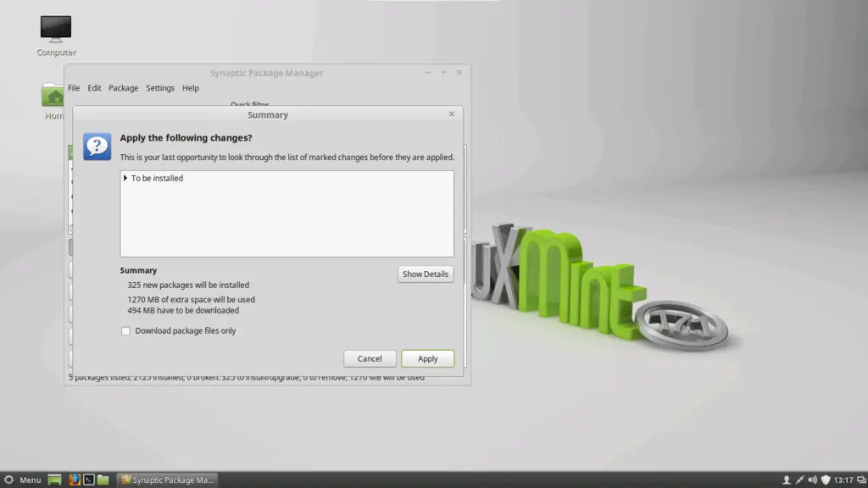Enable Download package files only
Image resolution: width=868 pixels, height=488 pixels.
pos(125,331)
